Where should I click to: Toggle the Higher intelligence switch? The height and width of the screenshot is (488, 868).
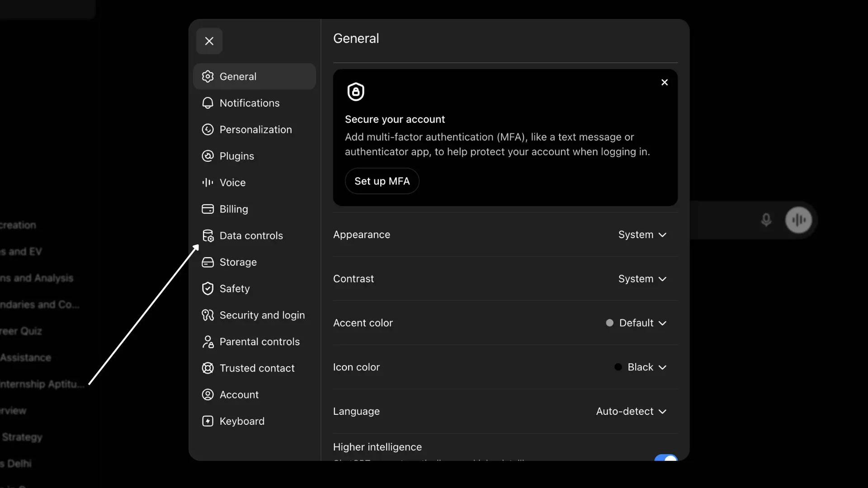[x=666, y=458]
